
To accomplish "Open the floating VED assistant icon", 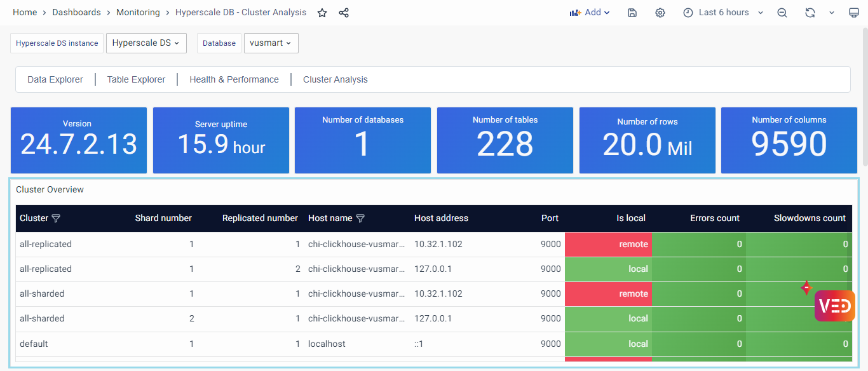I will click(834, 306).
